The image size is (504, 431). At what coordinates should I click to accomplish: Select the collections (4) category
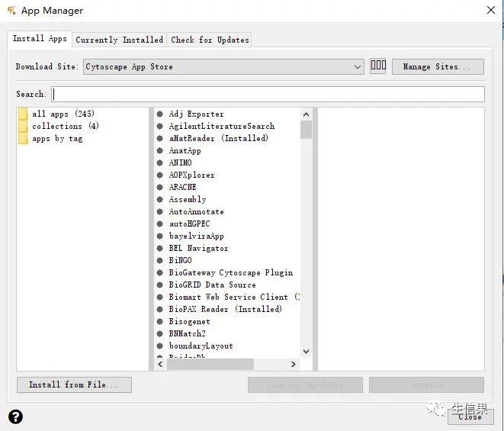tap(66, 126)
